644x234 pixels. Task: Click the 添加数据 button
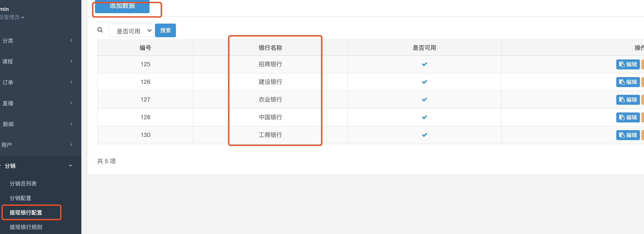[x=122, y=6]
